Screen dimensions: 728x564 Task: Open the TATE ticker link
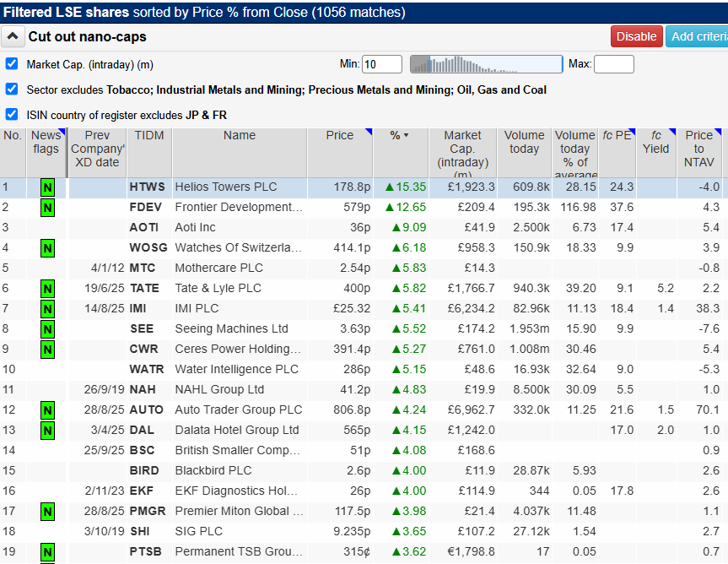click(144, 289)
